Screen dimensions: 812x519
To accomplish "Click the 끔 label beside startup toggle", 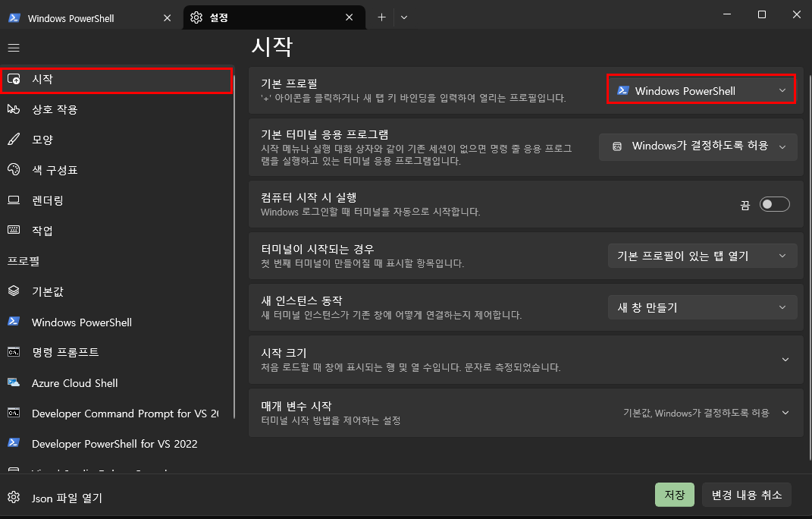I will coord(745,205).
